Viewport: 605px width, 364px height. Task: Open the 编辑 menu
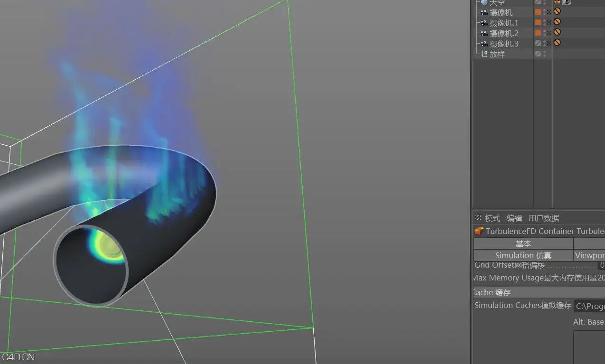[x=514, y=218]
